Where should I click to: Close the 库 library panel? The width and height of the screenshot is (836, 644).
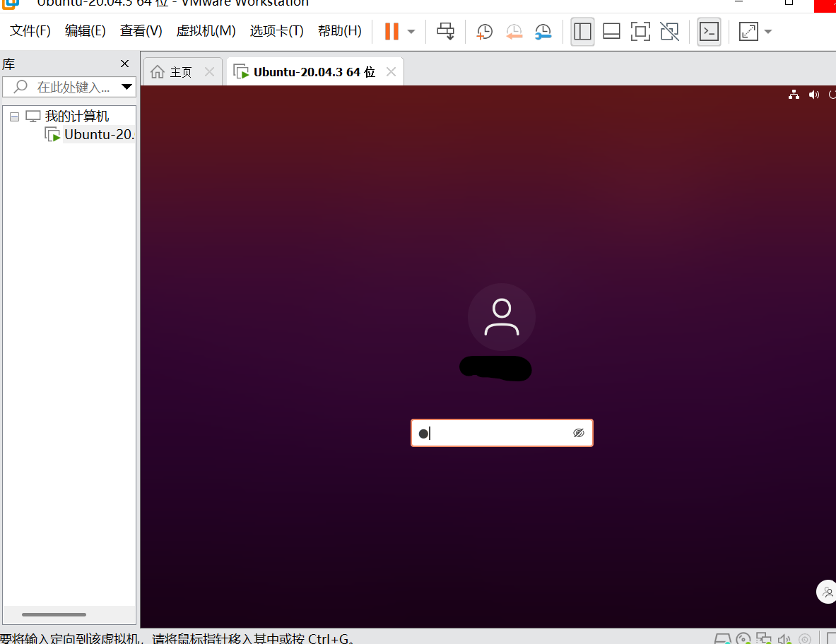(125, 64)
